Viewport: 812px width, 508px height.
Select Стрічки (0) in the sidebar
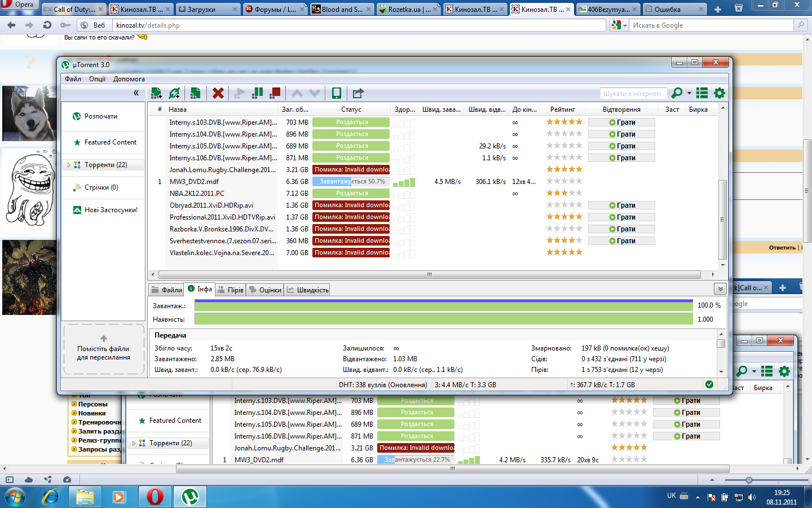tap(95, 187)
